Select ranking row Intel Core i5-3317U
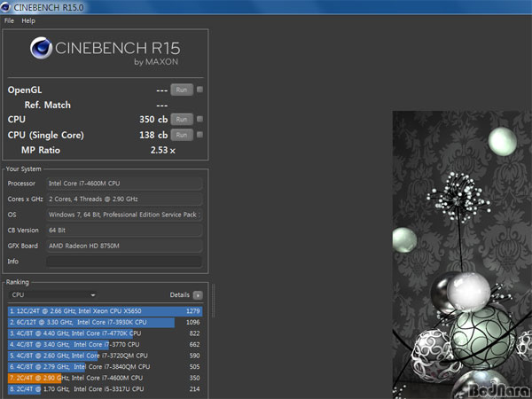 coord(106,389)
